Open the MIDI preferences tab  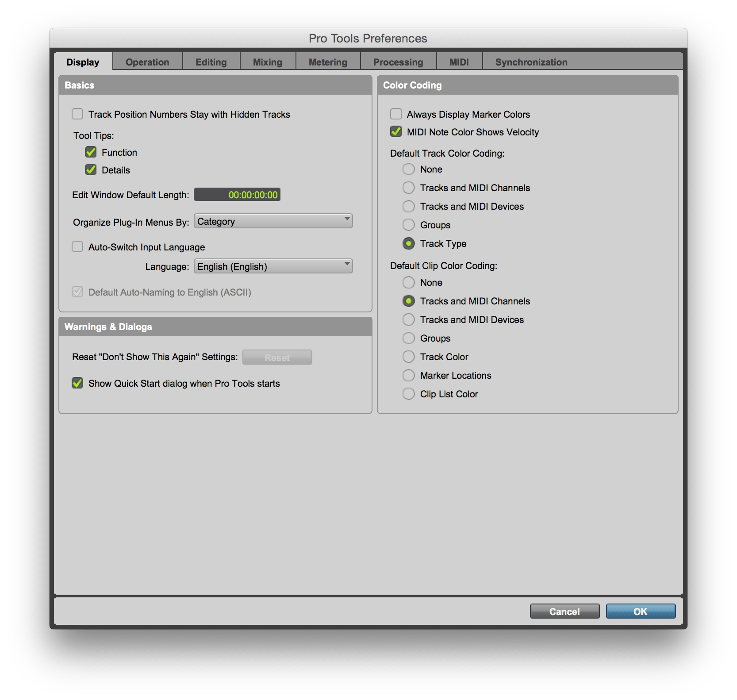[459, 62]
